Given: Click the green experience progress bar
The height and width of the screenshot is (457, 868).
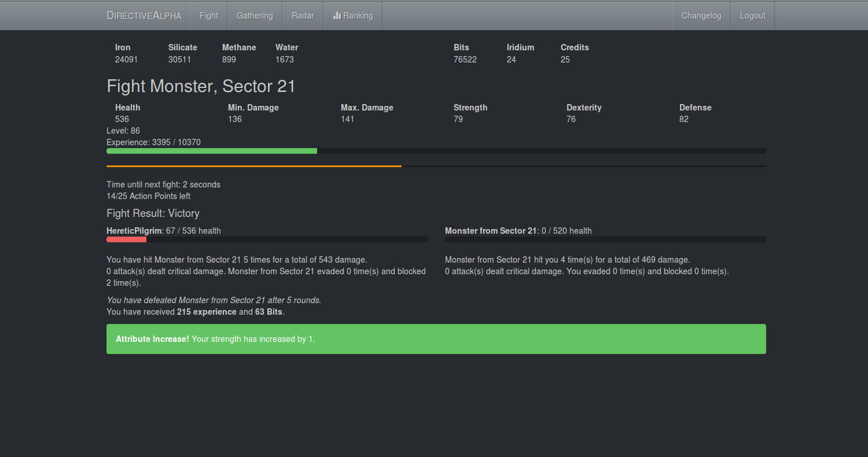Looking at the screenshot, I should [x=212, y=151].
